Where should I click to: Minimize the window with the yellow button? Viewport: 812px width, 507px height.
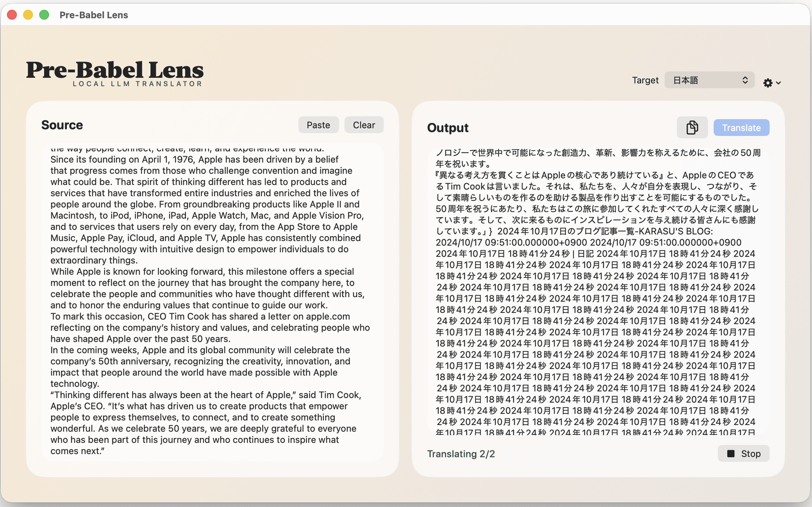28,15
